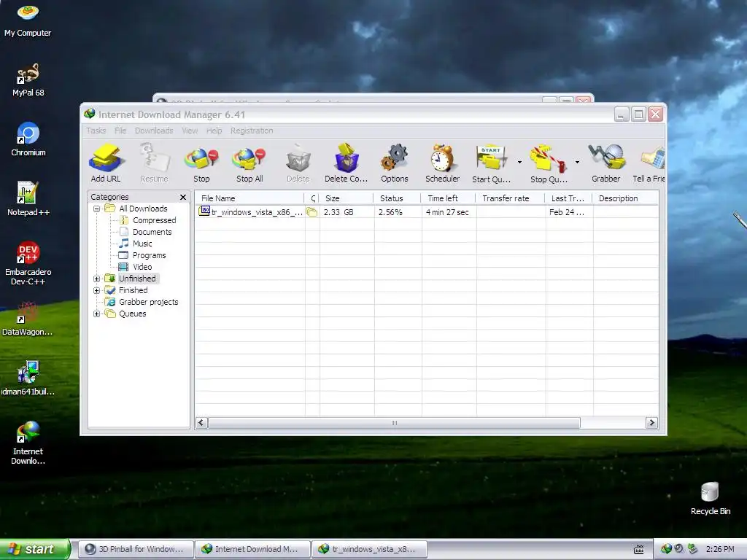Collapse the All Downloads tree node
This screenshot has width=747, height=560.
(x=97, y=209)
